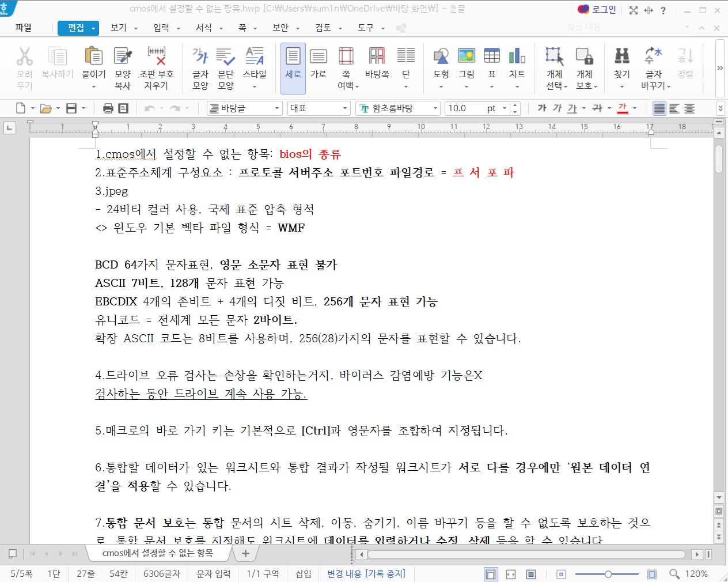
Task: Expand the 바탕글 style dropdown
Action: 244,108
